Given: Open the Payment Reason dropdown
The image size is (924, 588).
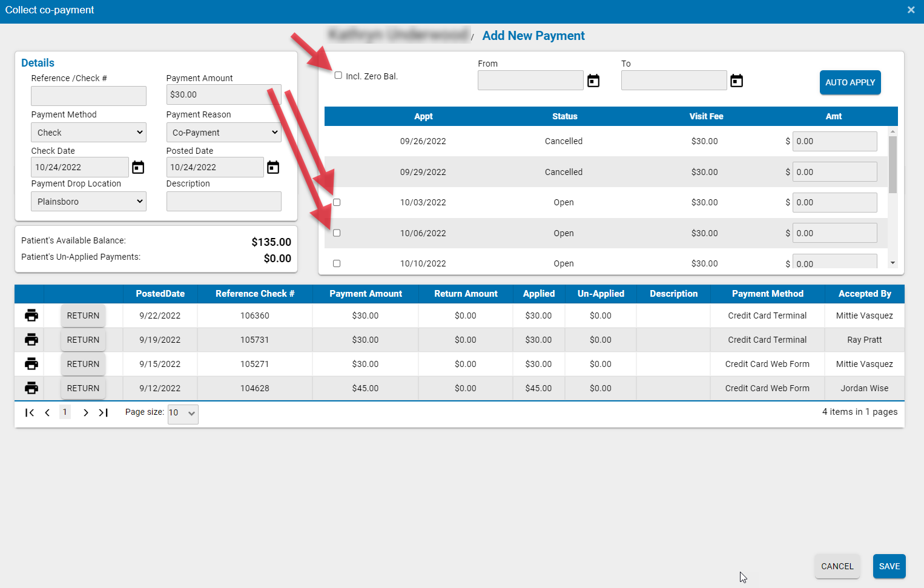Looking at the screenshot, I should click(223, 132).
